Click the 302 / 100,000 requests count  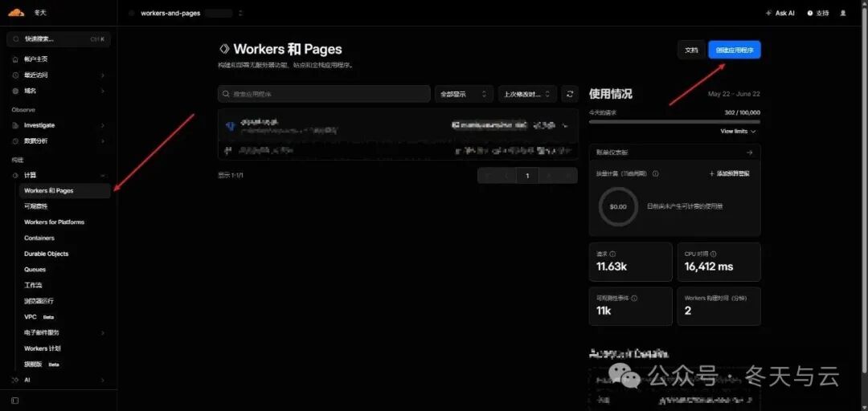pyautogui.click(x=743, y=112)
